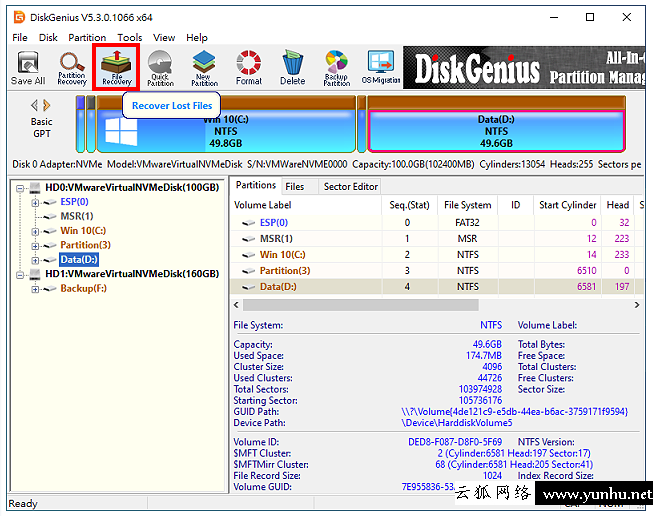Image resolution: width=656 pixels, height=516 pixels.
Task: Select MSR(1) in the disk tree
Action: click(77, 216)
